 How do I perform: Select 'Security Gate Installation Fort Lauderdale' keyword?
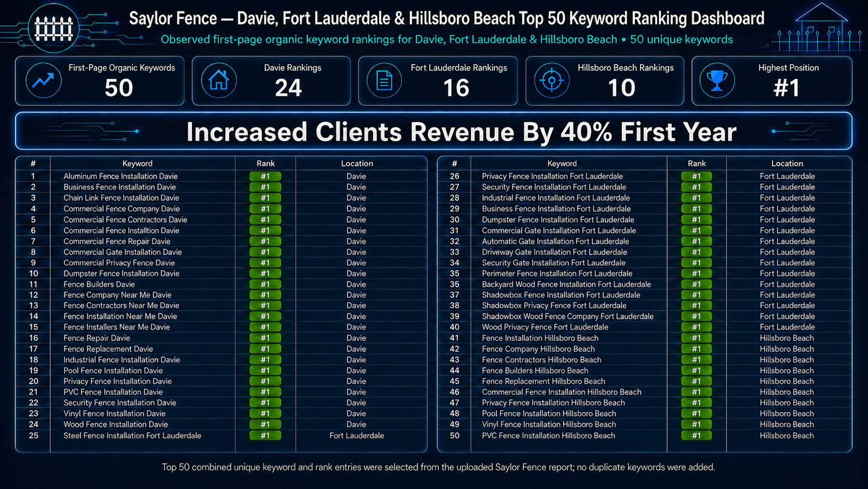(553, 263)
